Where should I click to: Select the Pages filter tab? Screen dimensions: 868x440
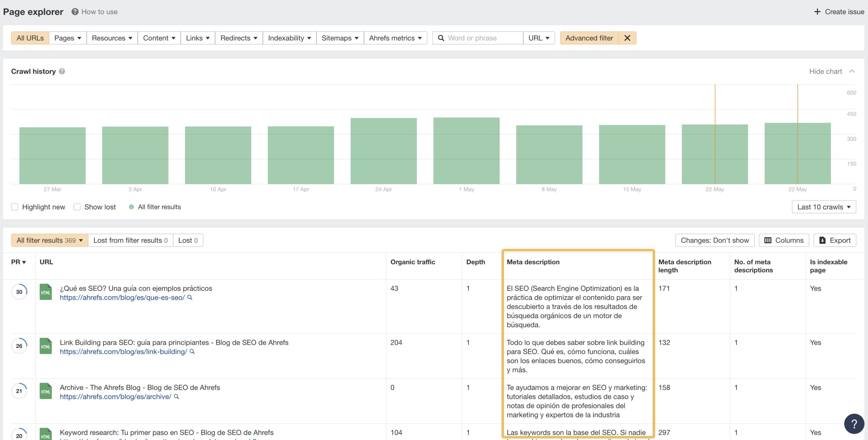click(x=67, y=38)
